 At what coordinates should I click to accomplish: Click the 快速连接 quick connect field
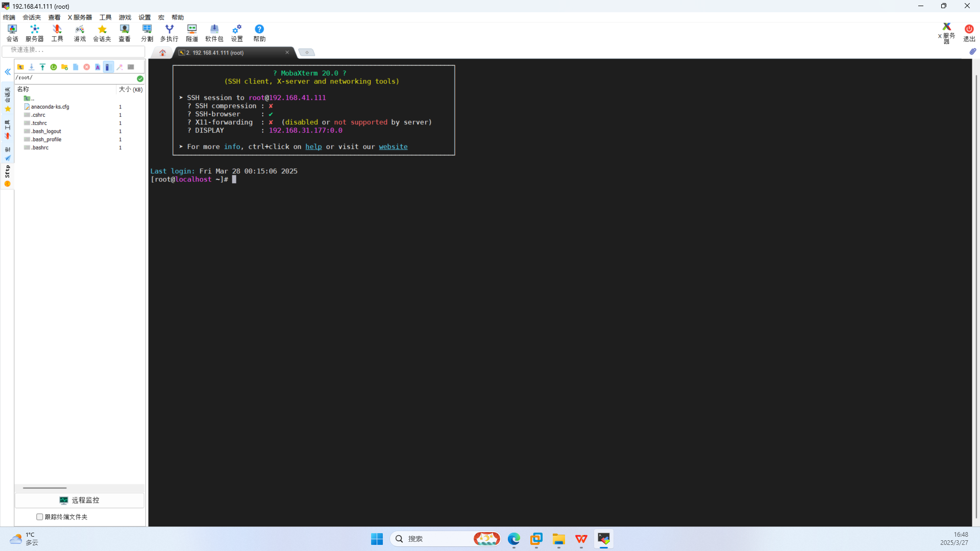tap(73, 50)
